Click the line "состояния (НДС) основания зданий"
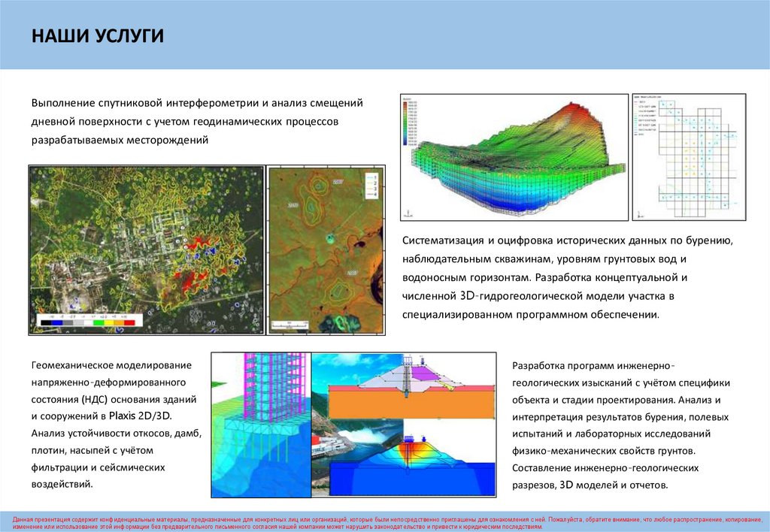Screen dimensions: 770x532 pos(114,400)
